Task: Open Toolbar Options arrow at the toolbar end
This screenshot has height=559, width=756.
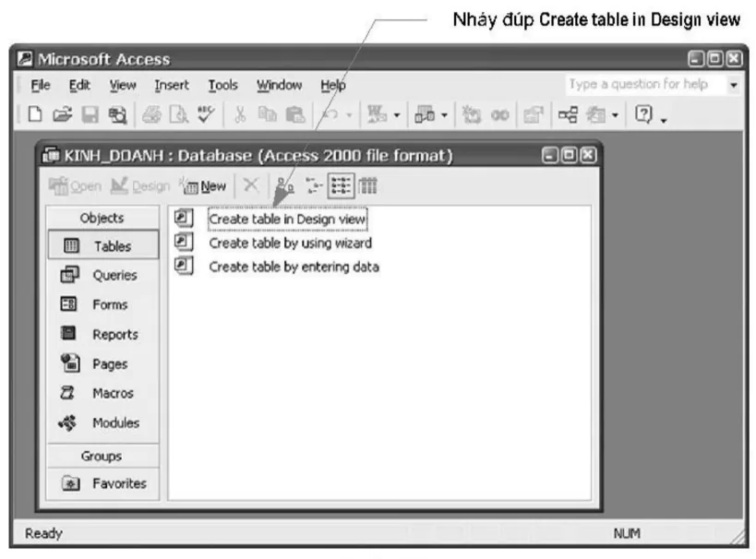Action: [x=664, y=120]
